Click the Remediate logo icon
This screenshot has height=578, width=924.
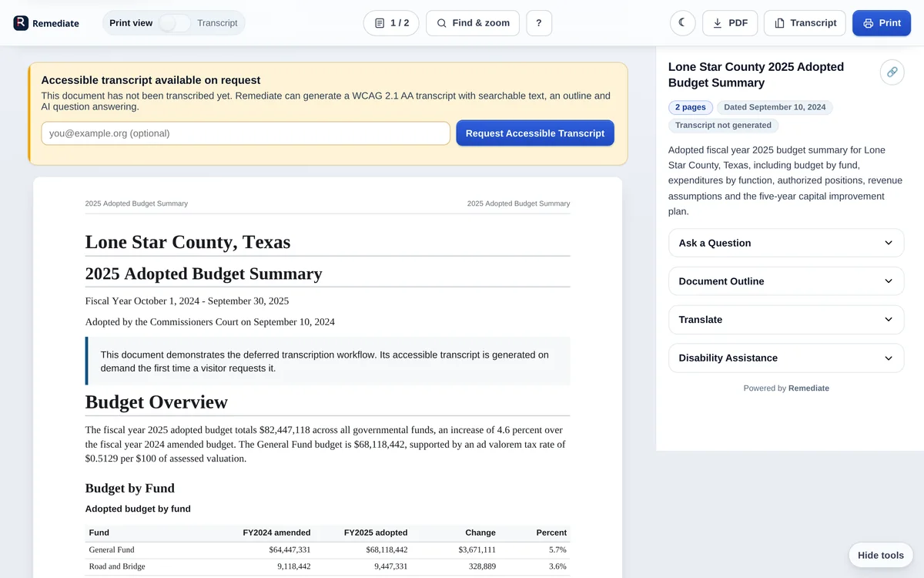(x=21, y=23)
